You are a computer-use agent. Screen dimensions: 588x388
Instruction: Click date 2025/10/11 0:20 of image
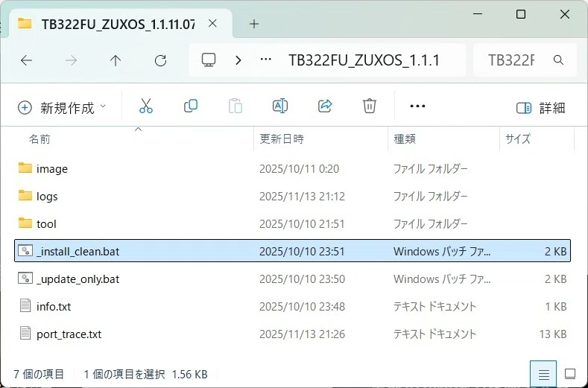[x=300, y=169]
